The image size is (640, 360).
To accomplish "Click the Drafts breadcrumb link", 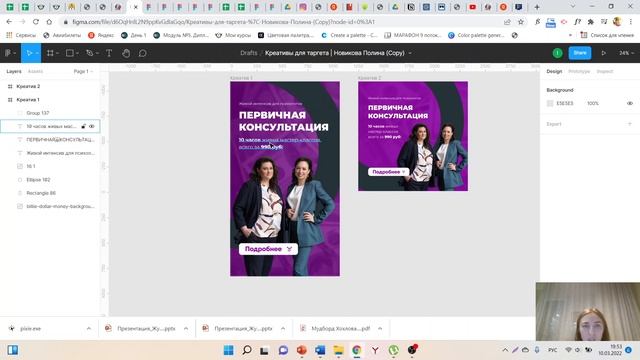I will [249, 53].
